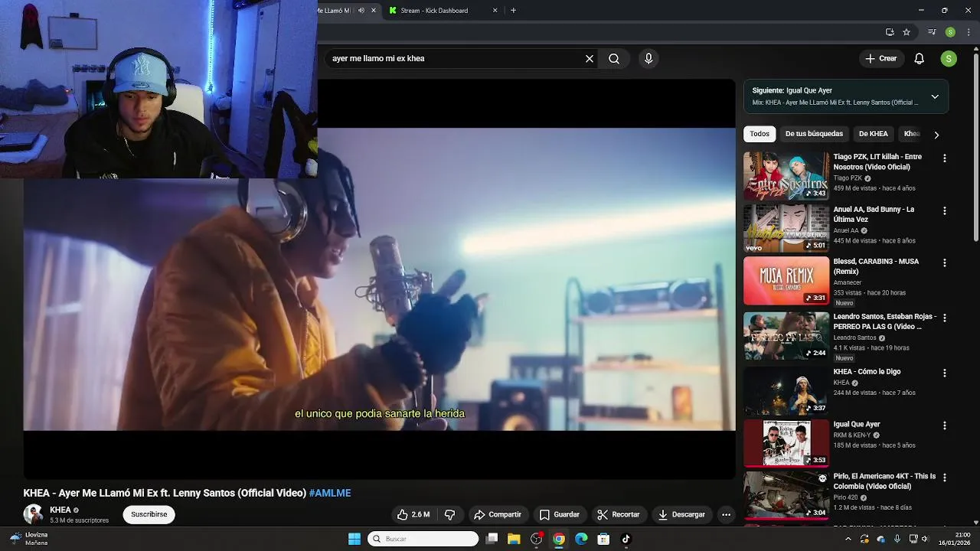Image resolution: width=980 pixels, height=551 pixels.
Task: Click Compartir share button
Action: click(x=497, y=514)
